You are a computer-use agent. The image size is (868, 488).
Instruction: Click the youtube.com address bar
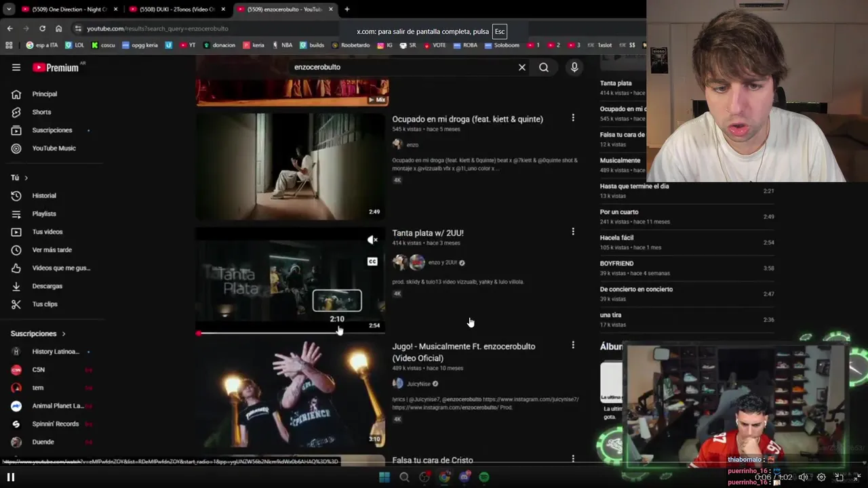[x=157, y=28]
